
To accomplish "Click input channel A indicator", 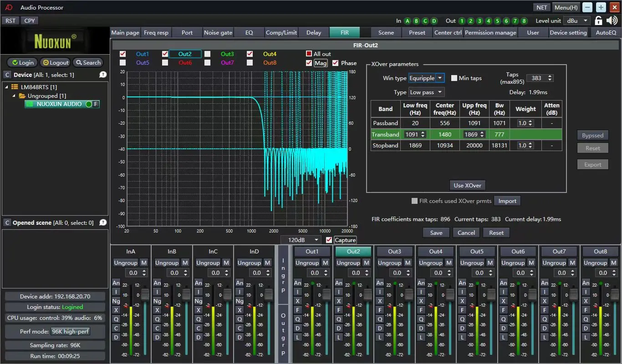I will tap(408, 21).
